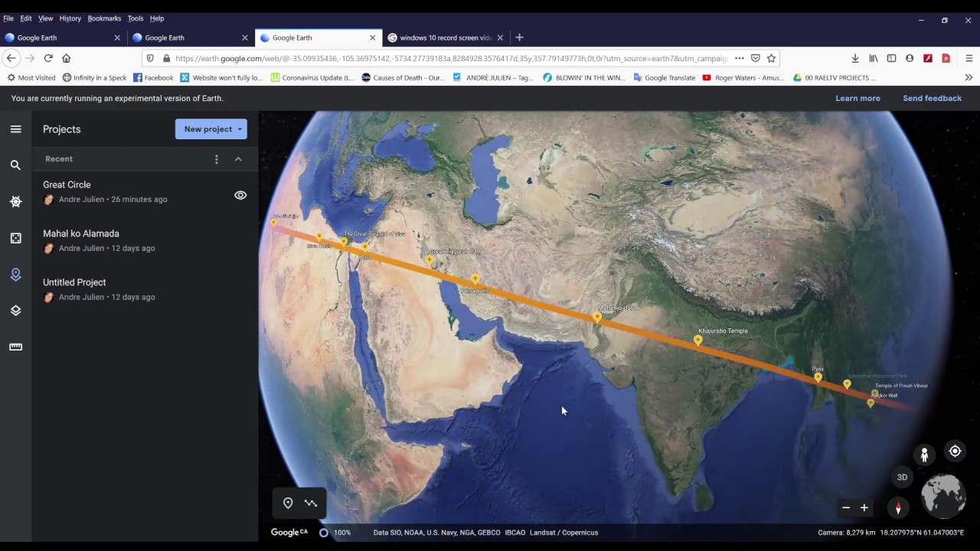Viewport: 980px width, 551px height.
Task: Zoom out with the minus button
Action: point(846,507)
